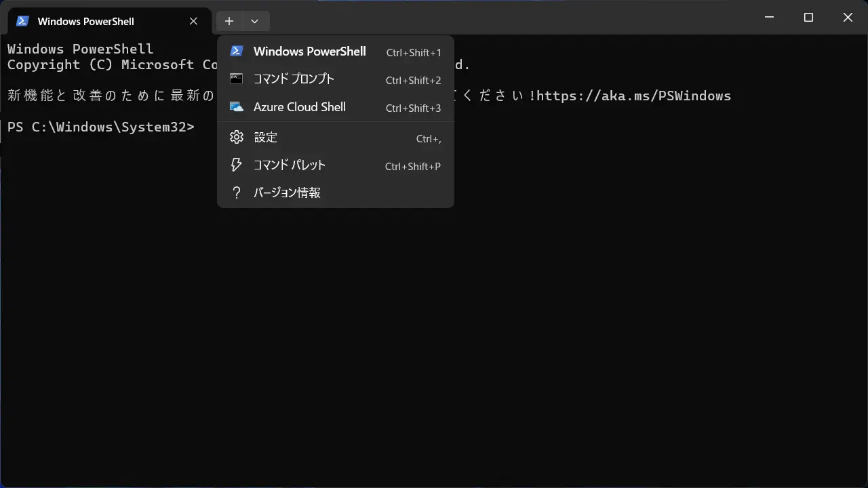Open a new tab with the plus button

coord(229,21)
